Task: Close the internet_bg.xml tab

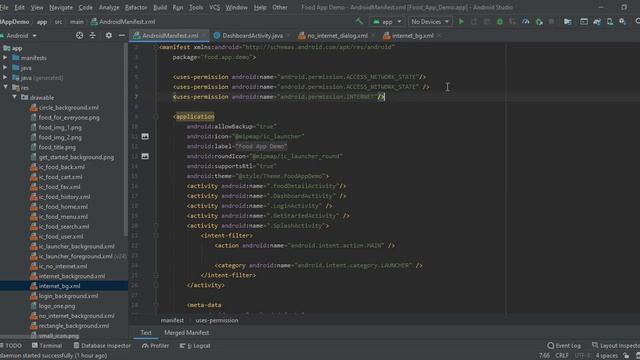Action: tap(439, 36)
